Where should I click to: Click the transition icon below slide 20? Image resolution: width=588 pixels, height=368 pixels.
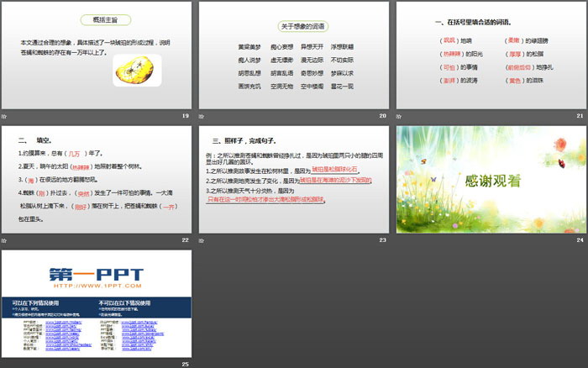coord(202,115)
